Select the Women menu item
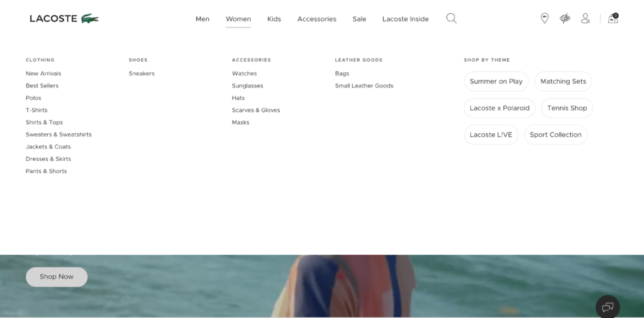The image size is (644, 318). click(x=238, y=19)
